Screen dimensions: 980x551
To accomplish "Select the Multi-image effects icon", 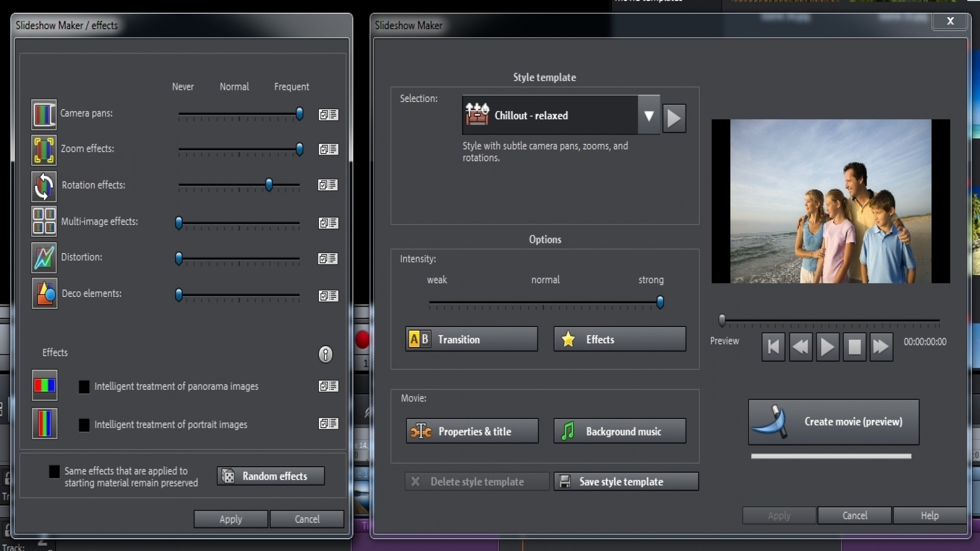I will [x=43, y=221].
